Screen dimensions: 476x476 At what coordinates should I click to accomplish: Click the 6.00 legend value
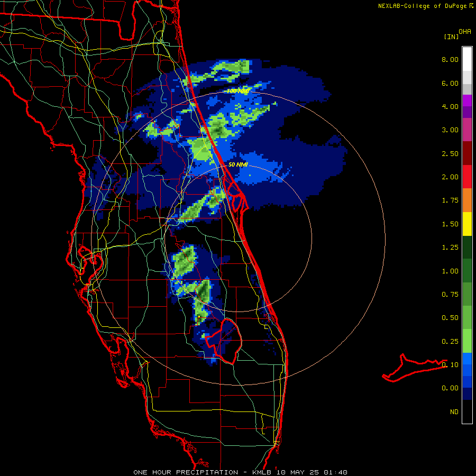tap(450, 83)
